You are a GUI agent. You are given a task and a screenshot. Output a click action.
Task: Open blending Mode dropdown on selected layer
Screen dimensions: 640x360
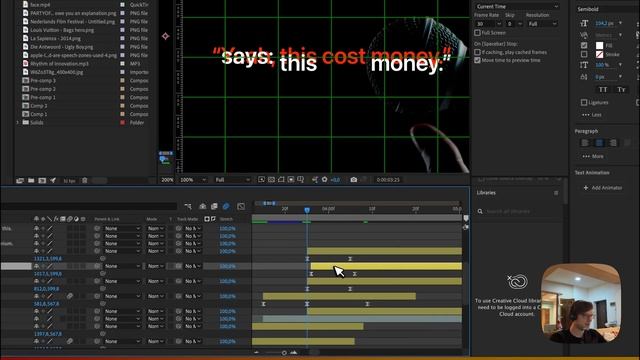point(155,266)
